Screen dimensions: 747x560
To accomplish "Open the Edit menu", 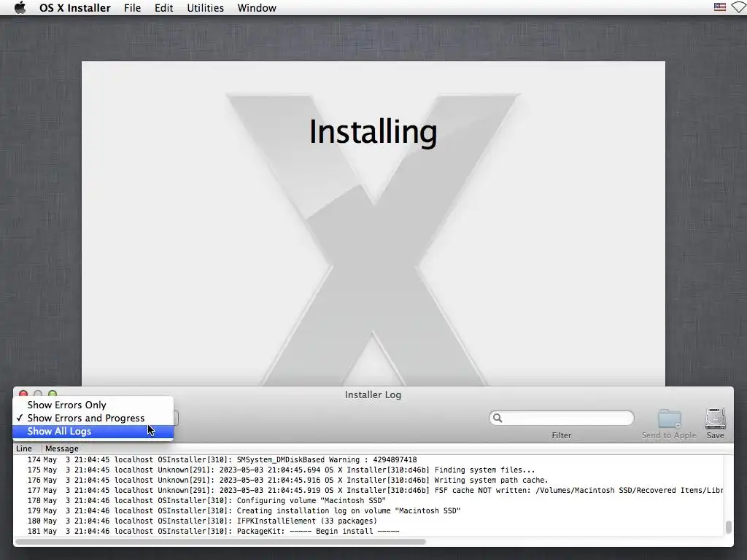I will (164, 8).
